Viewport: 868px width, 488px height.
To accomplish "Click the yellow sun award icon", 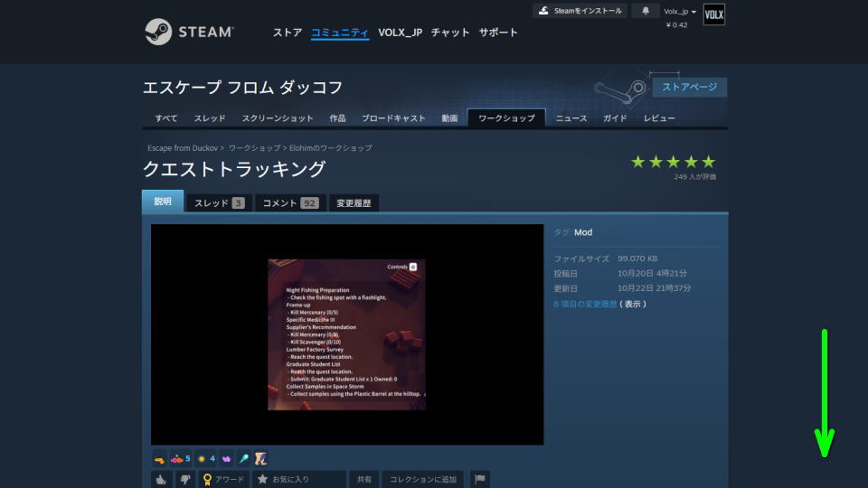I will tap(203, 459).
